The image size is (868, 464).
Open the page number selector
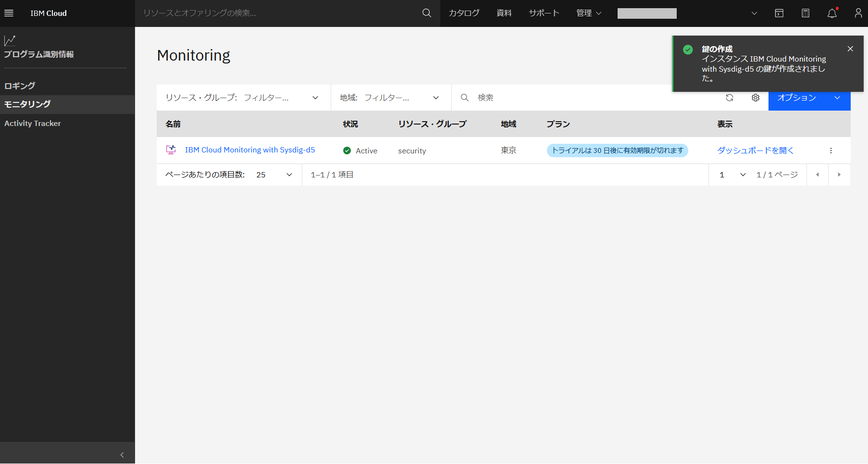point(732,175)
